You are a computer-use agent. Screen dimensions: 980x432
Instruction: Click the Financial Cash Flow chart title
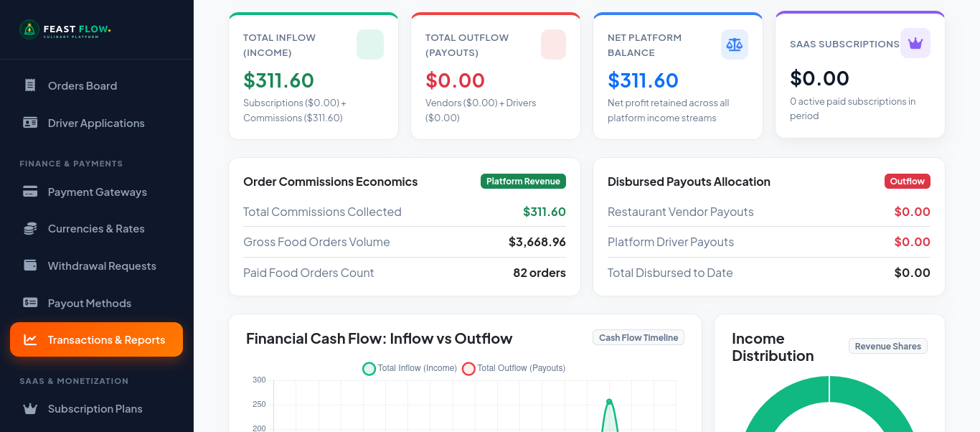(x=380, y=339)
